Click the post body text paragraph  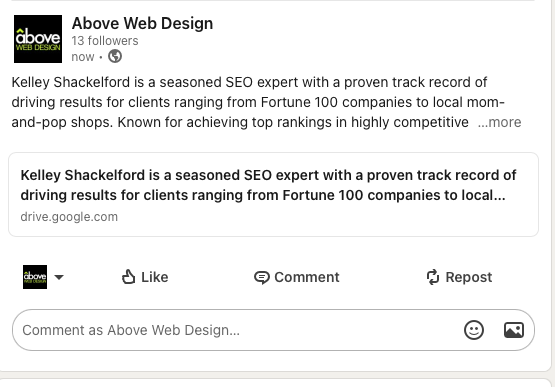[266, 102]
